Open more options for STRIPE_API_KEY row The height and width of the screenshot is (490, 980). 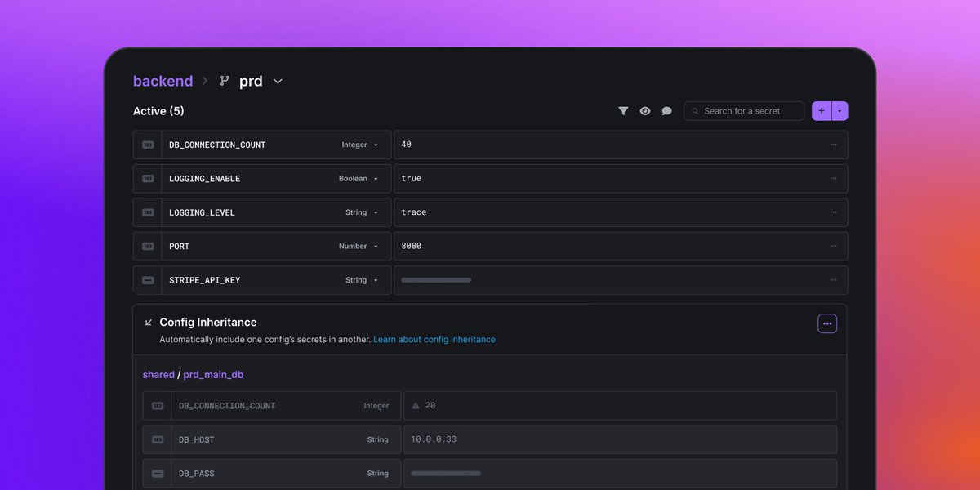pyautogui.click(x=833, y=280)
